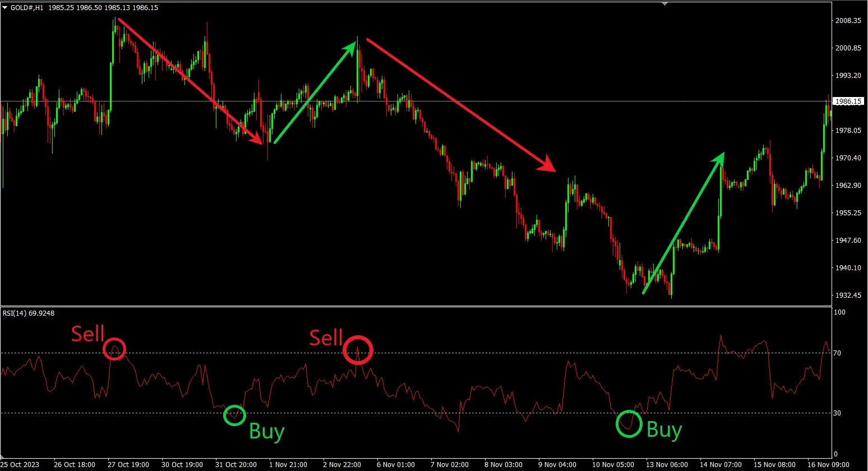Click the 10 Nov 05:00 time label
Screen dimensions: 868x471
[613, 465]
